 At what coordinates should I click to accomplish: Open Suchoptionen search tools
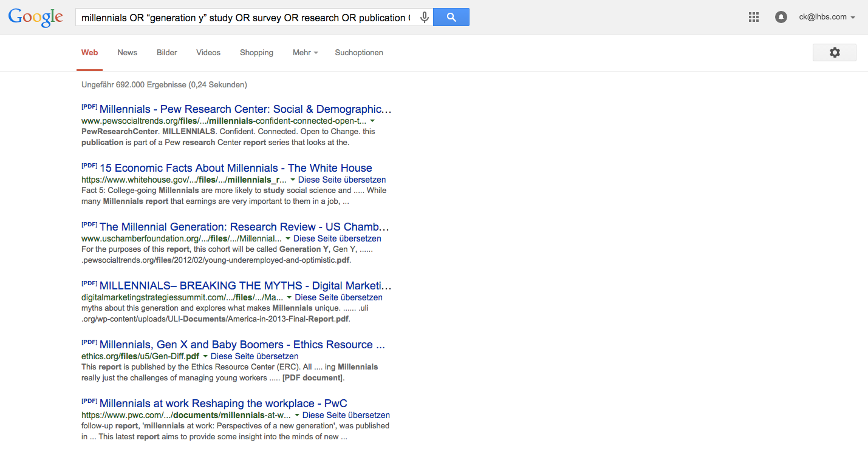pyautogui.click(x=359, y=53)
